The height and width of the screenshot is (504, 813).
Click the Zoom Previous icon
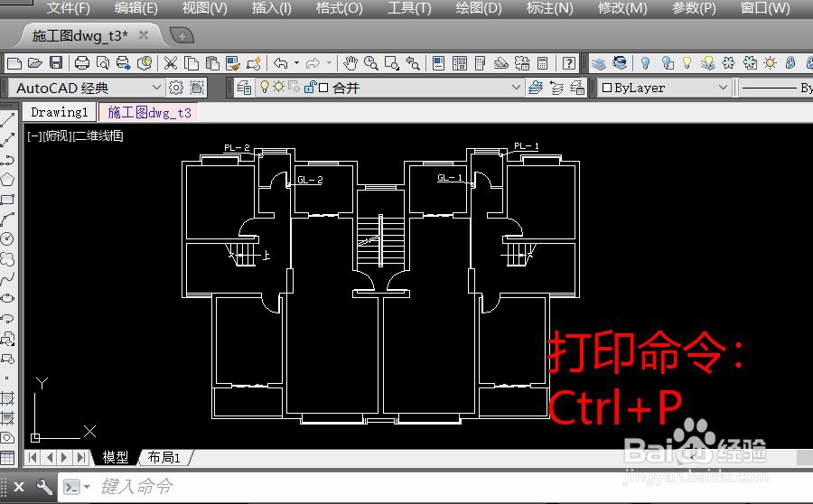coord(413,63)
